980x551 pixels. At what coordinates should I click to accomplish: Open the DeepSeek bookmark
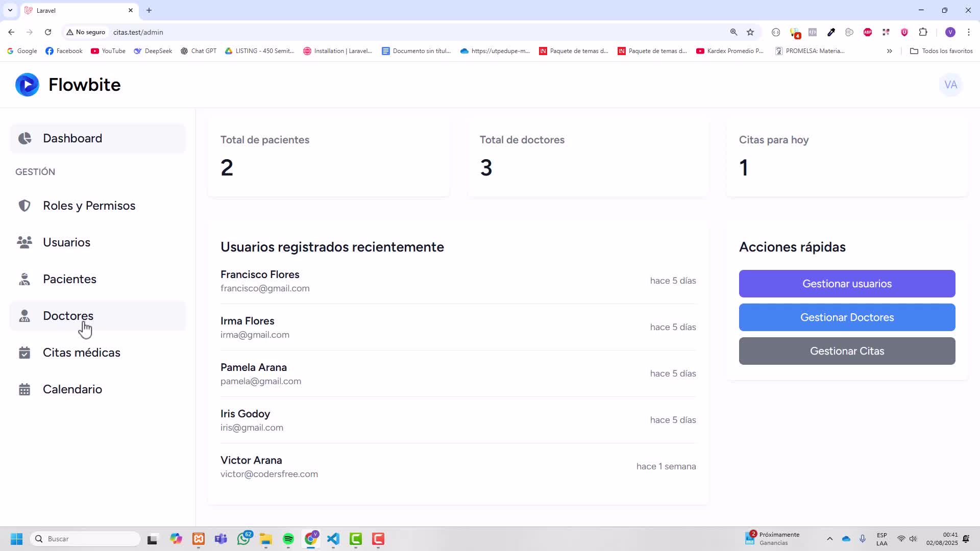(153, 51)
